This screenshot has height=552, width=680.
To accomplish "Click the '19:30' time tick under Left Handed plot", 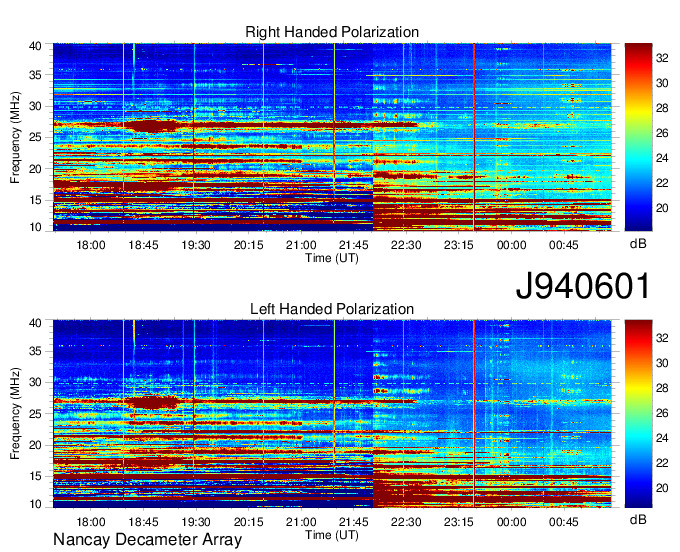I will click(x=196, y=522).
